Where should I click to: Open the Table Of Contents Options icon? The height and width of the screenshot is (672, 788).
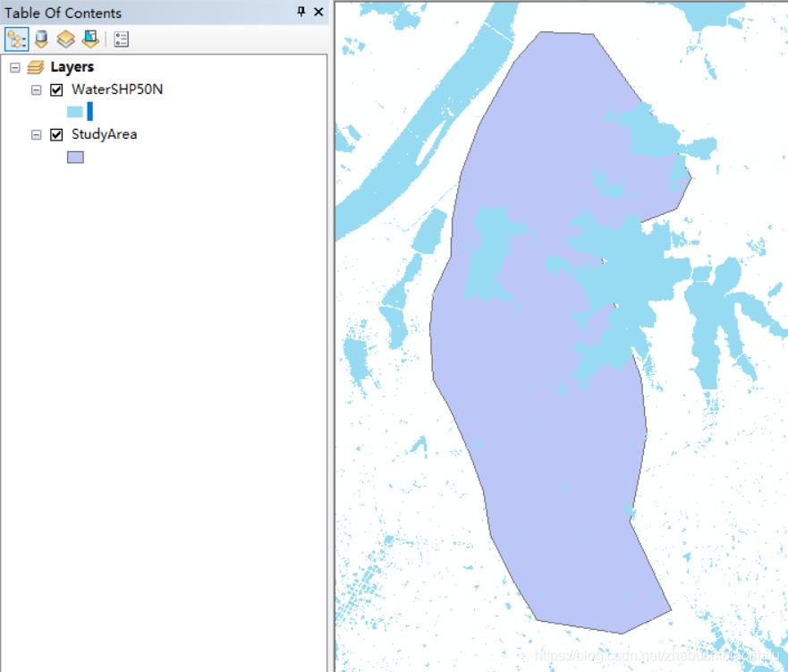pyautogui.click(x=121, y=38)
